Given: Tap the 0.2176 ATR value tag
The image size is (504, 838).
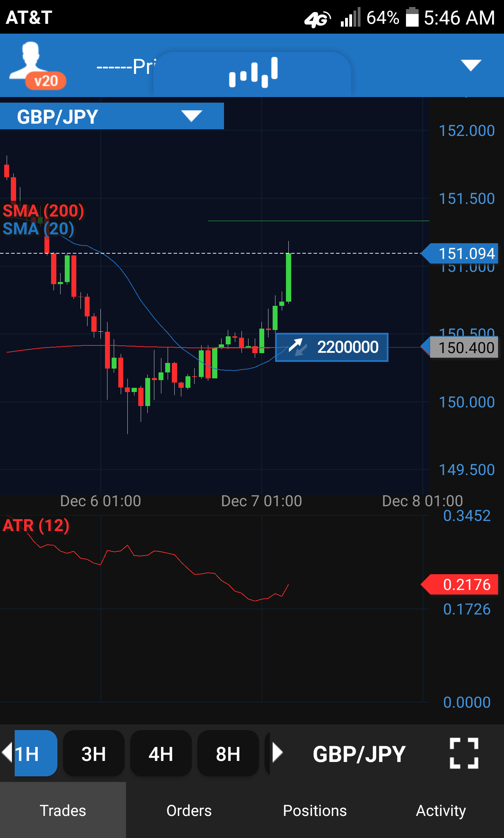Looking at the screenshot, I should [460, 584].
